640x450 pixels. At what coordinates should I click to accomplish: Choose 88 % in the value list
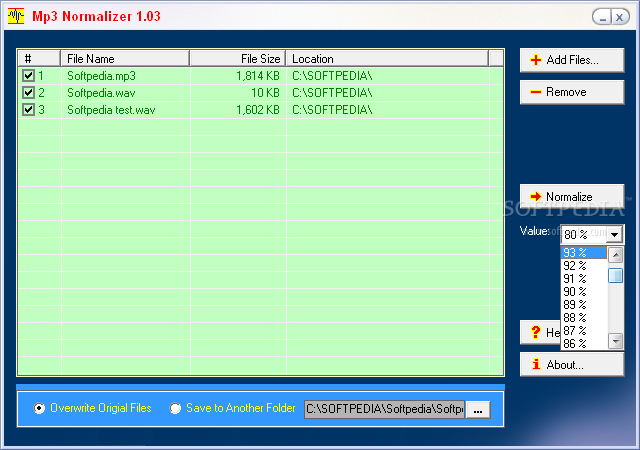tap(584, 318)
